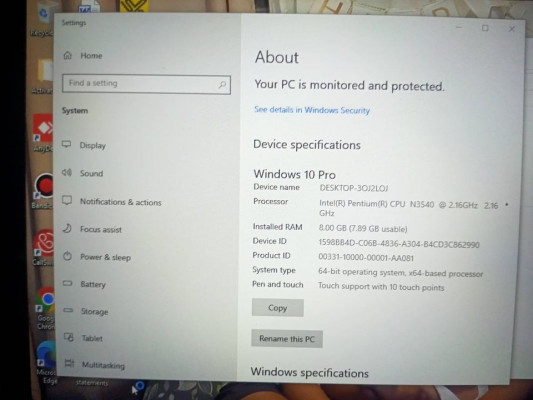Image resolution: width=533 pixels, height=400 pixels.
Task: Open Home in Settings sidebar
Action: tap(91, 56)
